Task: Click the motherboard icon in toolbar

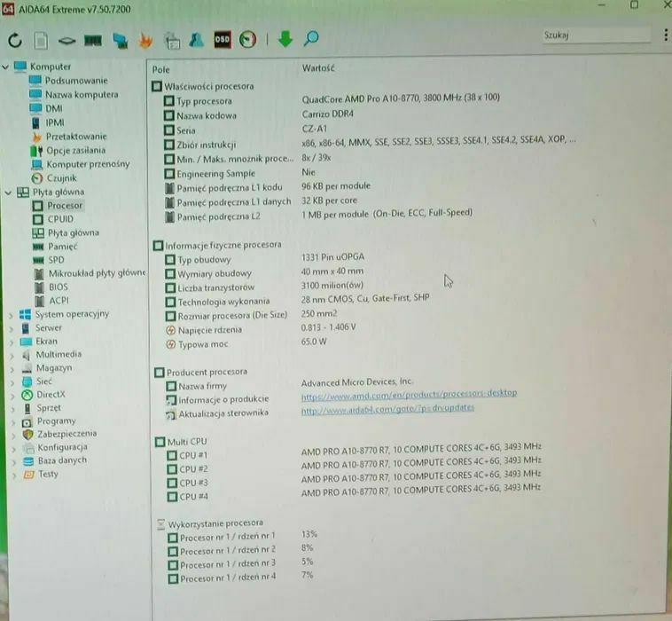Action: click(66, 41)
